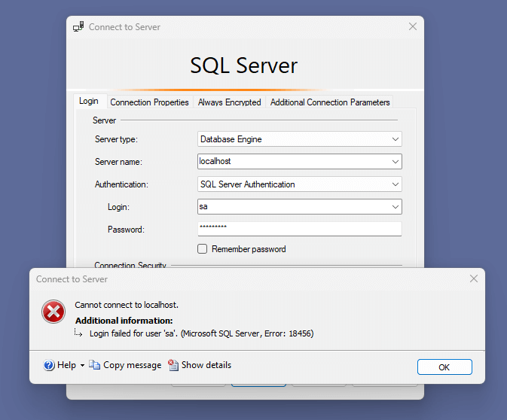This screenshot has height=420, width=507.
Task: Switch to the Always Encrypted tab
Action: (229, 102)
